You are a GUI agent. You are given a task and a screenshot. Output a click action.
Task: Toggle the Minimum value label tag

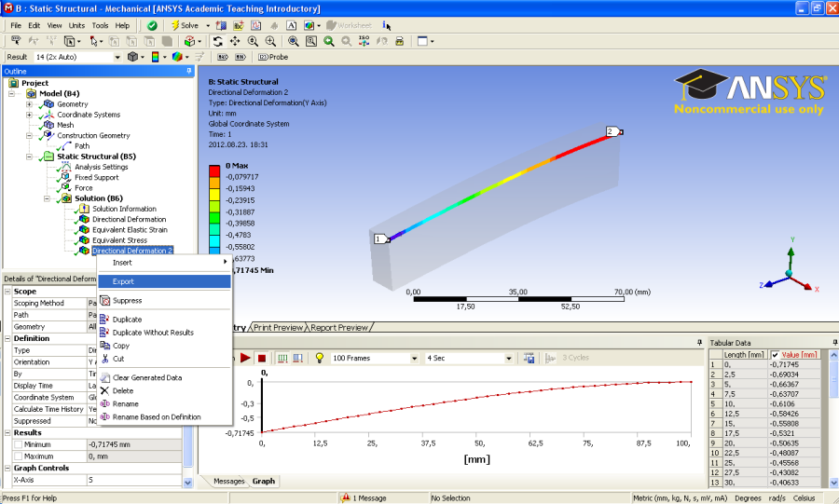click(x=241, y=57)
